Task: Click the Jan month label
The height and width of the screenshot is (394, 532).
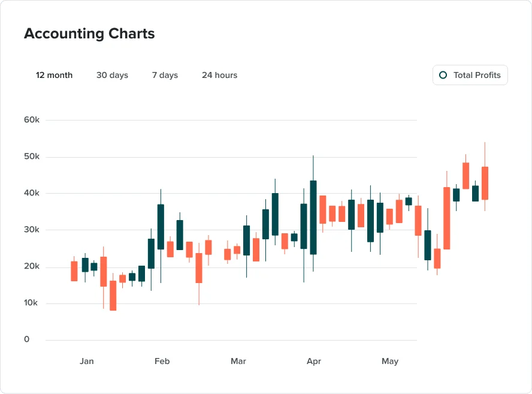Action: point(86,361)
